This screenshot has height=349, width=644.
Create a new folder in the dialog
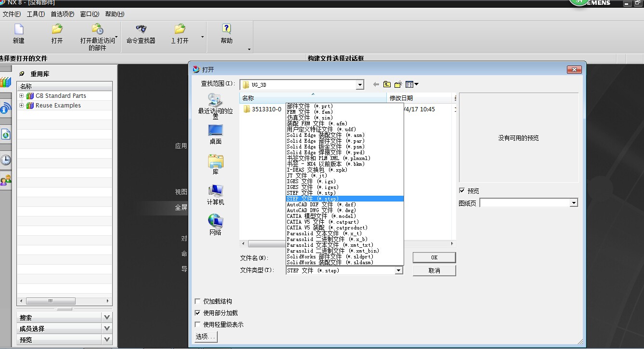398,84
